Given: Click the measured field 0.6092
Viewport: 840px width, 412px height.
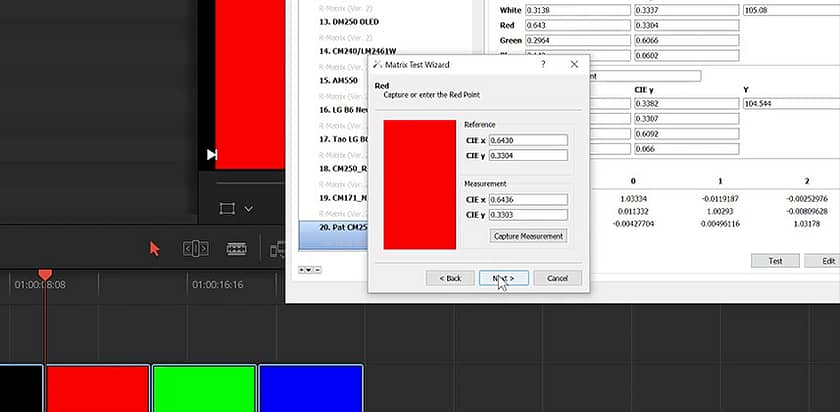Looking at the screenshot, I should [x=687, y=133].
